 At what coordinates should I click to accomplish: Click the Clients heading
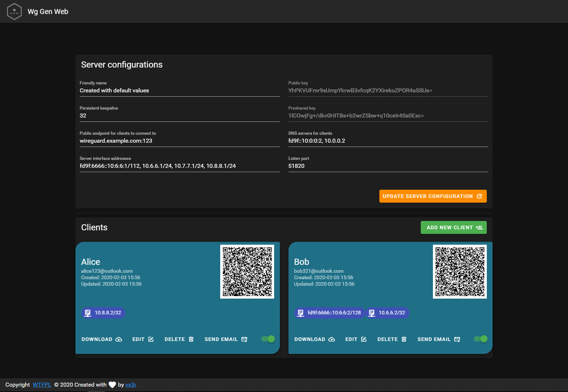click(94, 227)
